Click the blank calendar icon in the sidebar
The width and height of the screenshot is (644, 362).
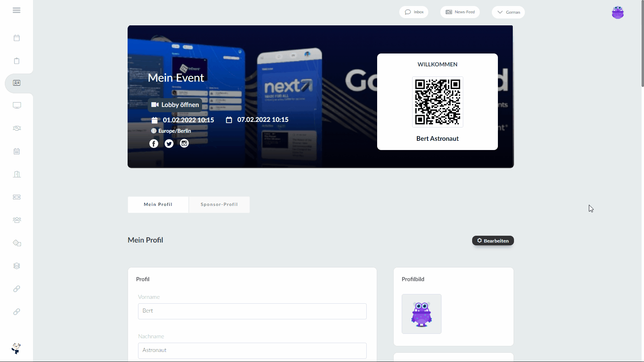pyautogui.click(x=17, y=38)
